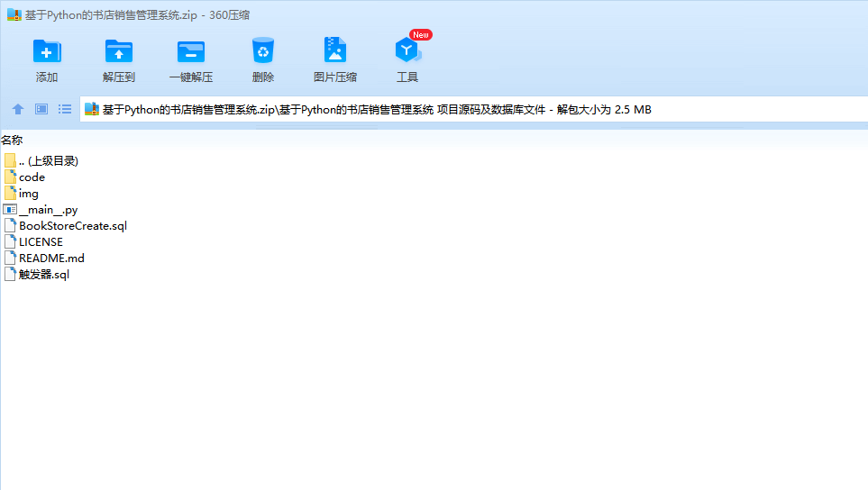Open the 图片压缩 image compression tool

tap(335, 59)
